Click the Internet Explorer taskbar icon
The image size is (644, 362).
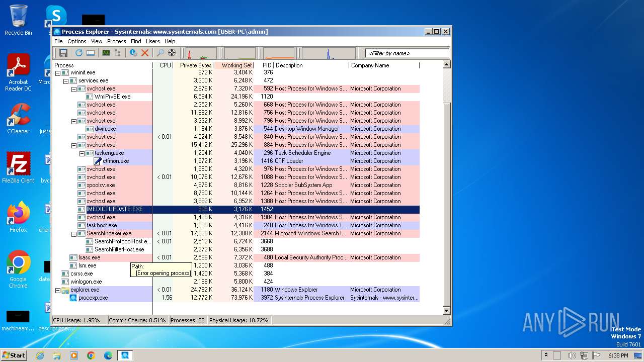coord(40,355)
